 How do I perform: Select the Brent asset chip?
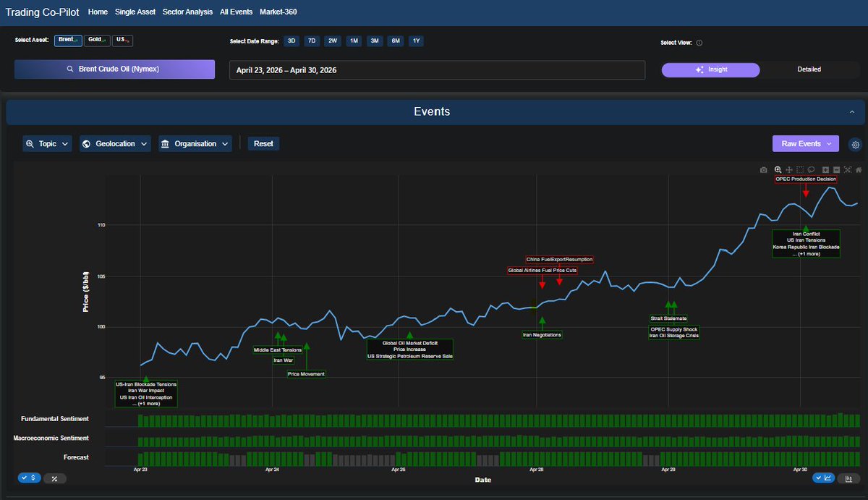click(x=68, y=41)
